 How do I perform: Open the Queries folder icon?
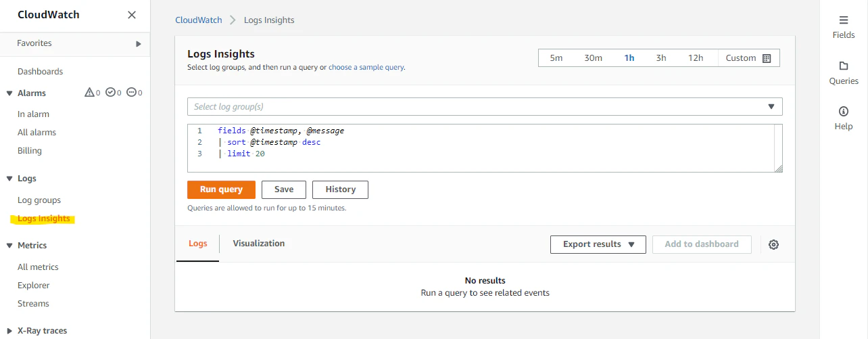pyautogui.click(x=844, y=66)
